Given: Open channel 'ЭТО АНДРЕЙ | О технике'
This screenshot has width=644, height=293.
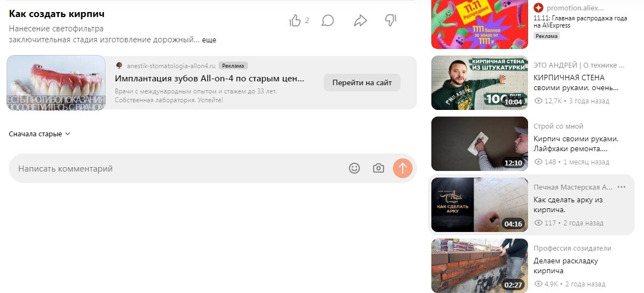Looking at the screenshot, I should click(579, 65).
